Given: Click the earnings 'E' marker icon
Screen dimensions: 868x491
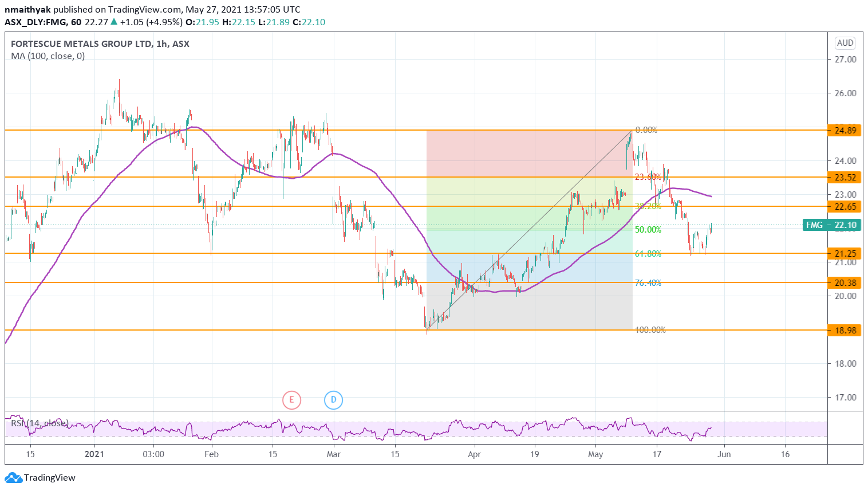Looking at the screenshot, I should [291, 399].
